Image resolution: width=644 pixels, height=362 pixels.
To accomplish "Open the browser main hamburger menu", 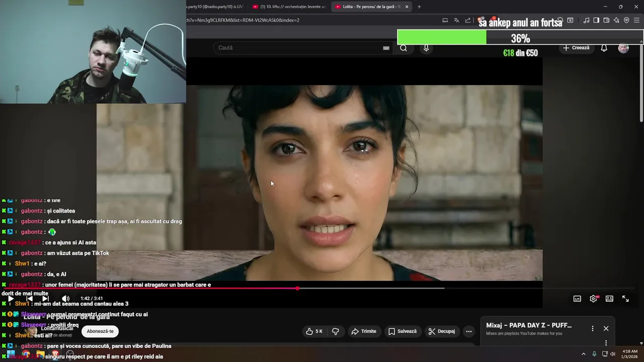I will pos(637,20).
